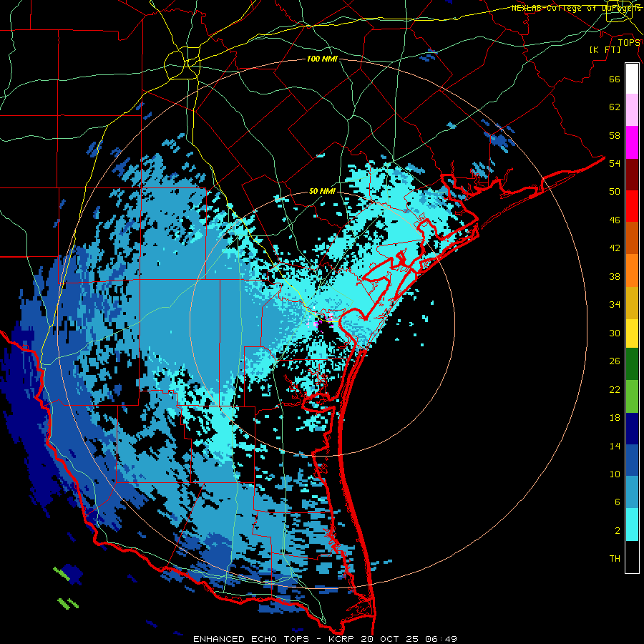Viewport: 644px width, 644px height.
Task: Click the dark red 50-54 legend swatch
Action: click(632, 175)
